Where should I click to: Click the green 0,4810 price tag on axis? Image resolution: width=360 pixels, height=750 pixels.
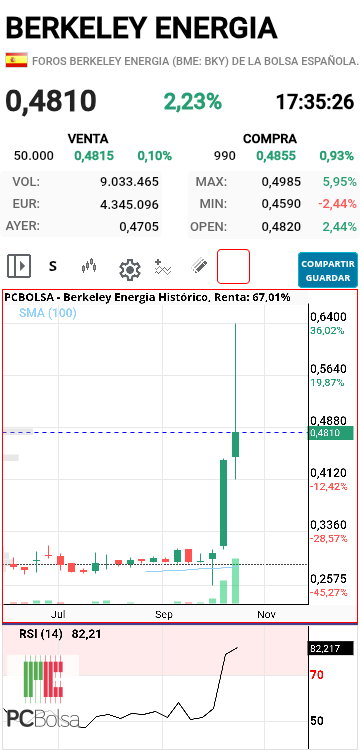(331, 433)
